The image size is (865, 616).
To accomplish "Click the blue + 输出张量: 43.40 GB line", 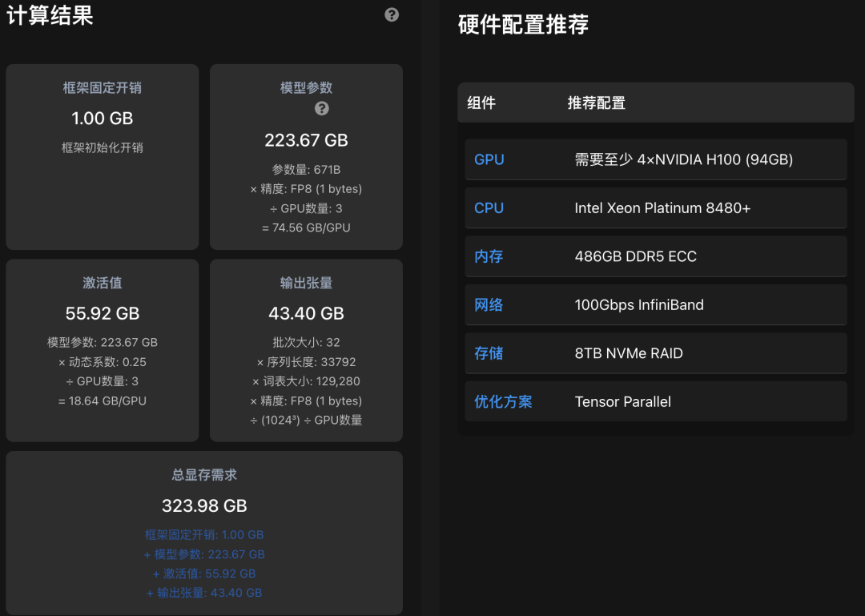I will 204,593.
